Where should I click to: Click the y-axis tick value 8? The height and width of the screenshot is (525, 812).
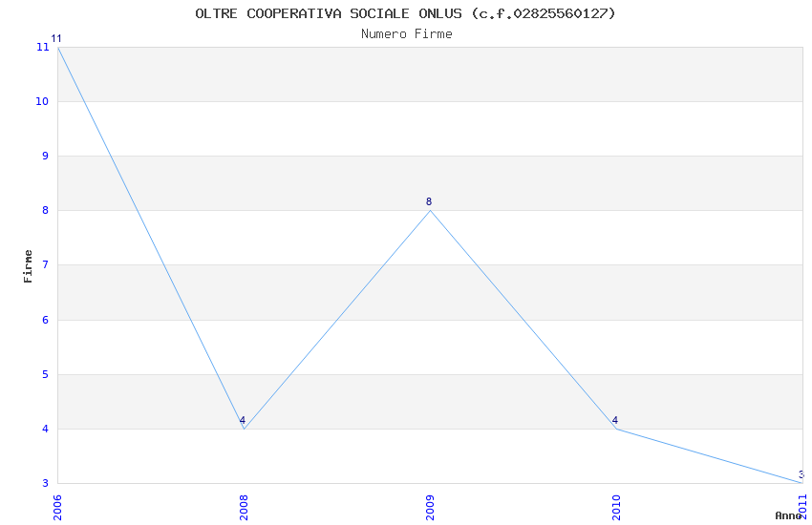point(46,210)
